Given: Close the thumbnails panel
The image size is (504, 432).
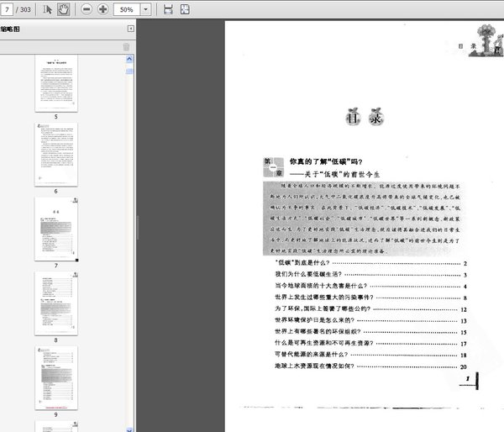Looking at the screenshot, I should click(131, 29).
